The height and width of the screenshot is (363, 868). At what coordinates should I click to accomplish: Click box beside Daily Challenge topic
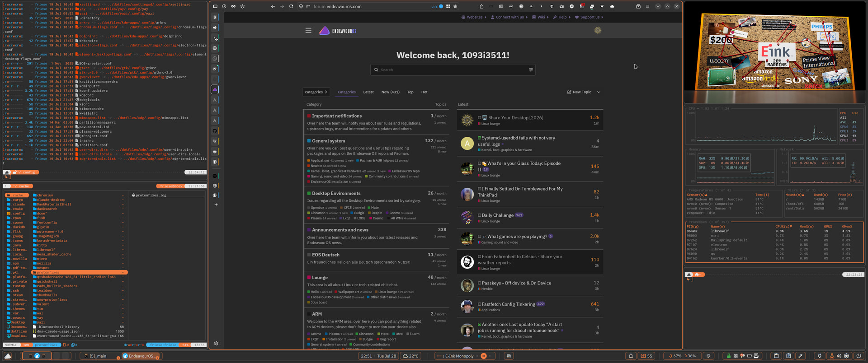coord(480,215)
